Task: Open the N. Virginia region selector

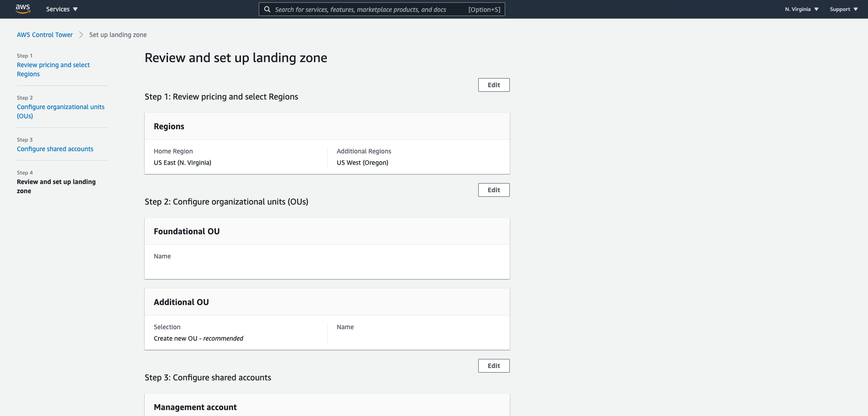Action: point(801,9)
